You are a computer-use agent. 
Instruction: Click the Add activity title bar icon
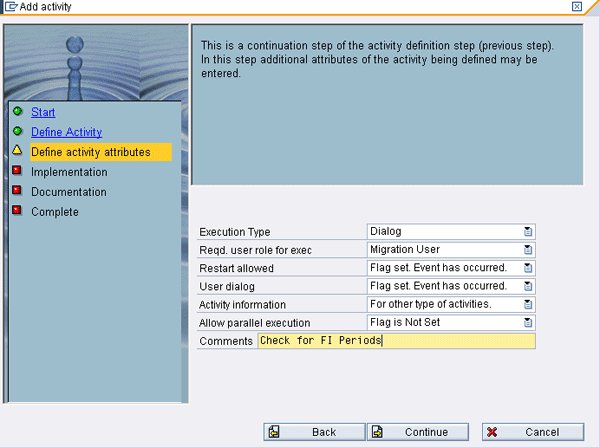(x=11, y=7)
